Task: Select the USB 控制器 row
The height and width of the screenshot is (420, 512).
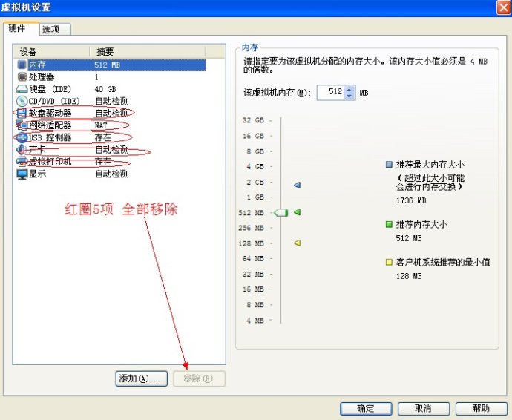Action: click(111, 137)
